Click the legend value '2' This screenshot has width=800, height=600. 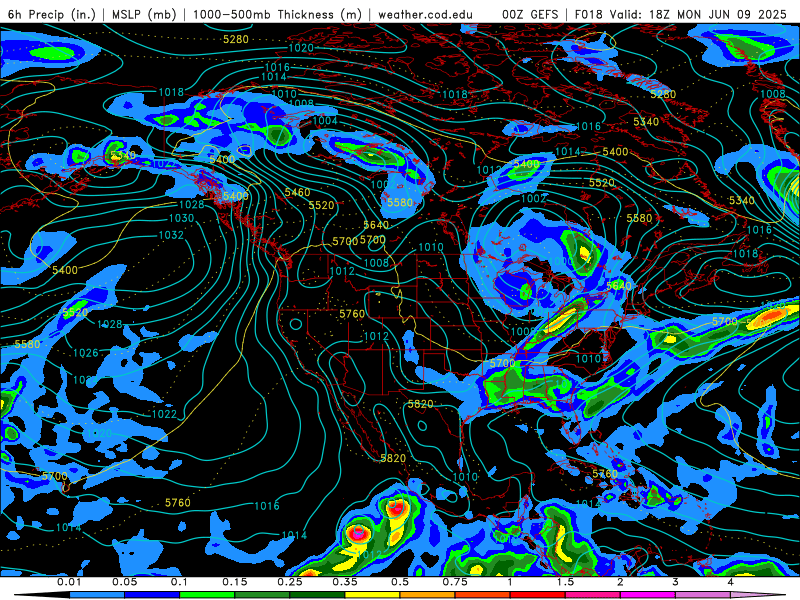(620, 582)
